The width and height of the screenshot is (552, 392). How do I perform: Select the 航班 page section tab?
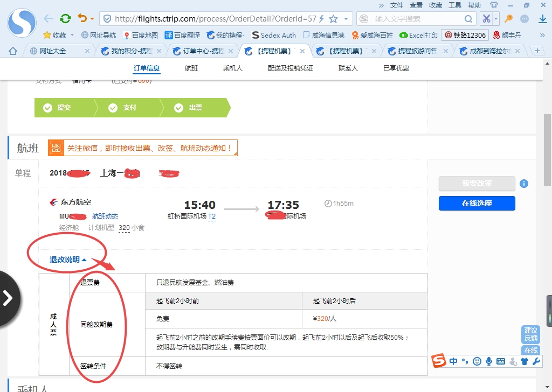pos(191,68)
